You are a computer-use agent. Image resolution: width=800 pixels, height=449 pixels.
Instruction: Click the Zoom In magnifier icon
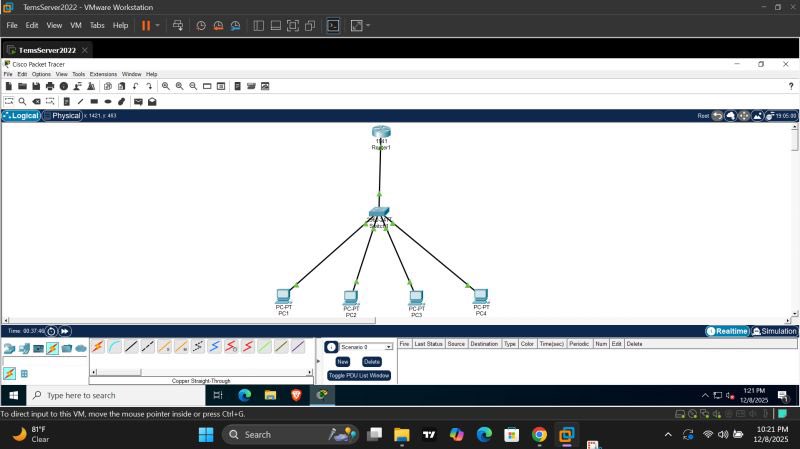[166, 86]
